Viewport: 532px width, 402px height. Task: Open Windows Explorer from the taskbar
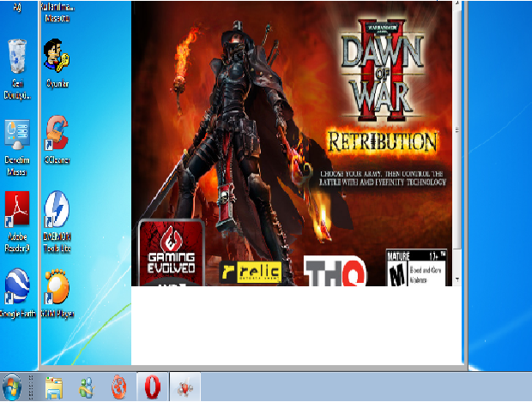pyautogui.click(x=54, y=387)
